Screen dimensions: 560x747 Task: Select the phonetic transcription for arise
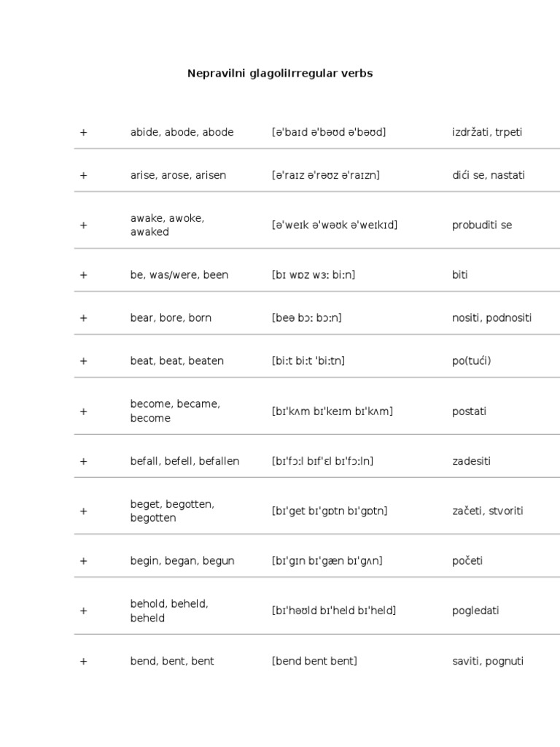click(x=325, y=175)
